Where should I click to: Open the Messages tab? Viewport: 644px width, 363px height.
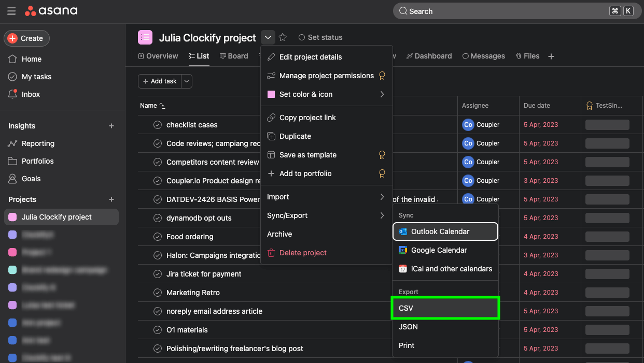[483, 56]
